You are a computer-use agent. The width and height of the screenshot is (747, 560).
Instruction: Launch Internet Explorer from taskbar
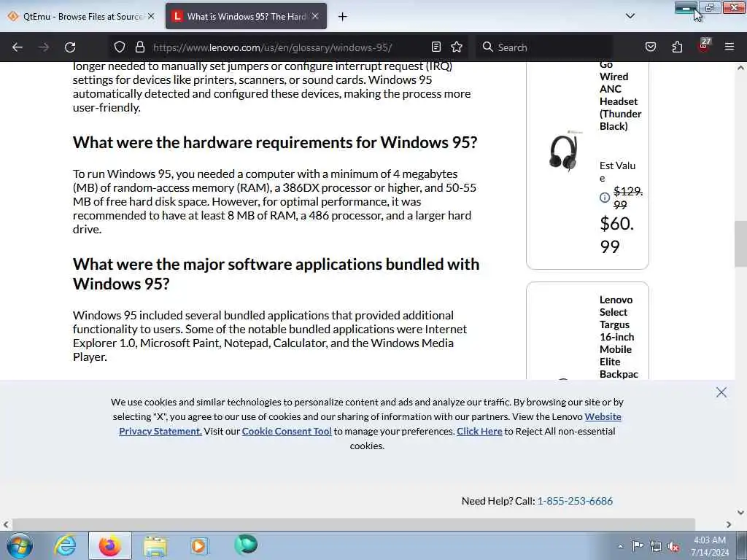pos(65,545)
